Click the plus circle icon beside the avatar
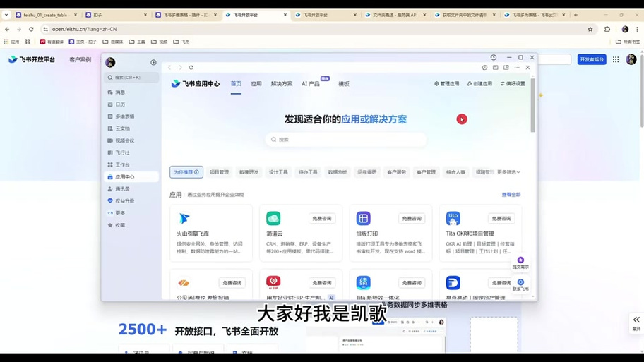 153,62
